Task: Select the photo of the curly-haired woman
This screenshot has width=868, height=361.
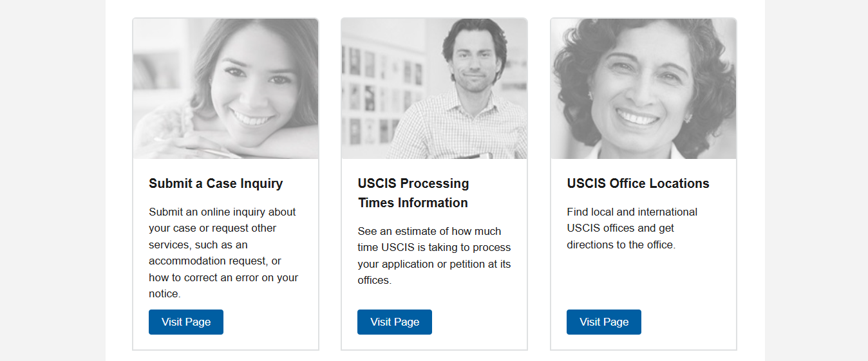Action: tap(643, 89)
